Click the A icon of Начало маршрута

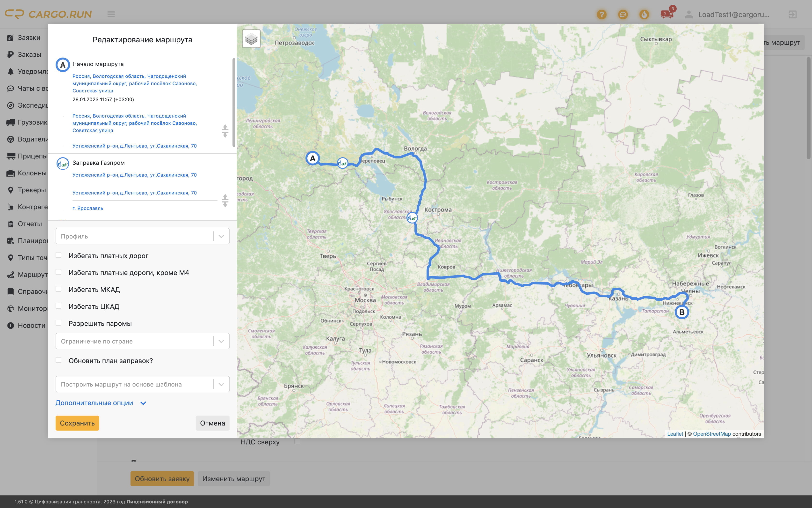click(63, 65)
